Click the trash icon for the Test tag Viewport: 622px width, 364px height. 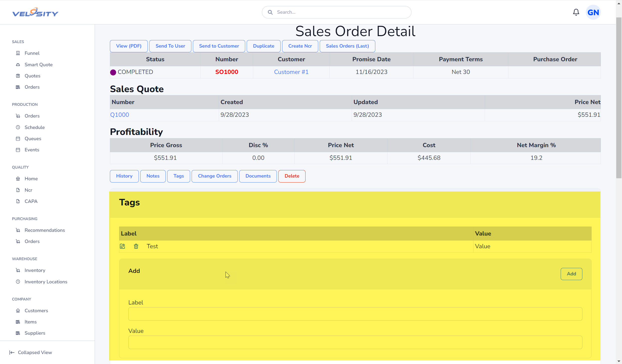[136, 246]
